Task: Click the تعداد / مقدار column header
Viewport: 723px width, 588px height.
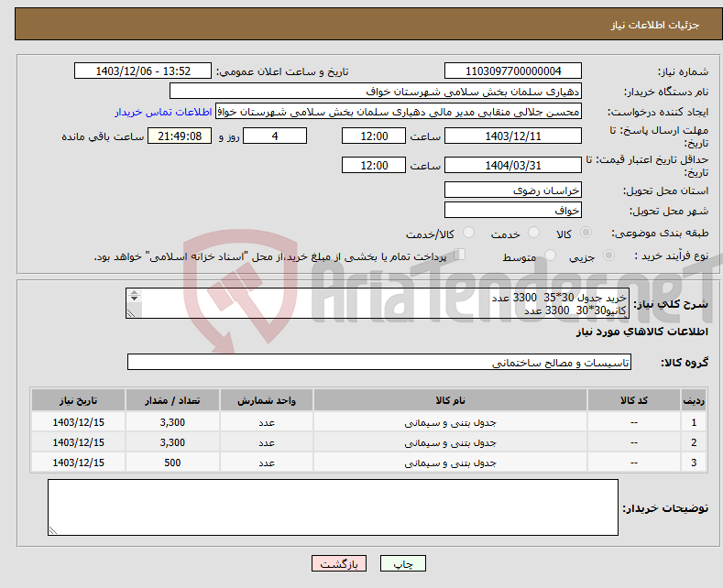Action: (x=172, y=400)
